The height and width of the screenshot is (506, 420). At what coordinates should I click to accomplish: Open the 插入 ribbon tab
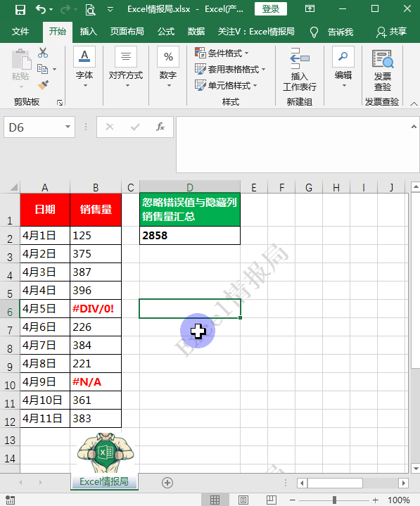(x=89, y=32)
